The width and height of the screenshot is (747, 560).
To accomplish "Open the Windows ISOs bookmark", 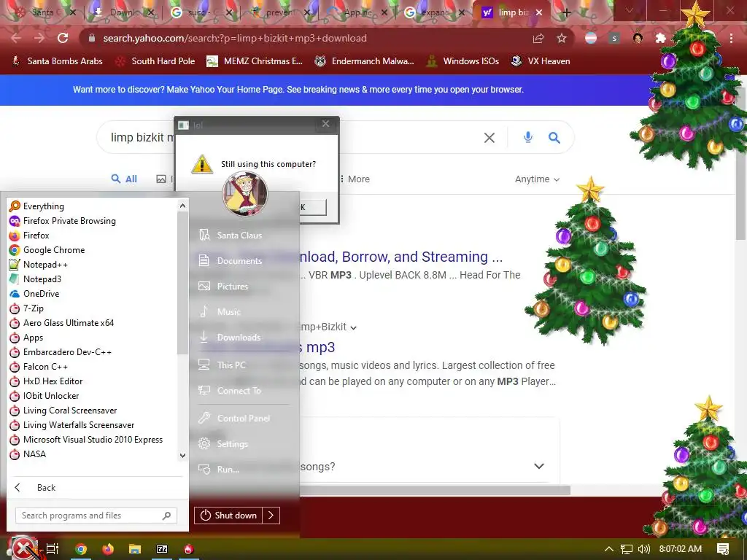I will click(x=463, y=61).
